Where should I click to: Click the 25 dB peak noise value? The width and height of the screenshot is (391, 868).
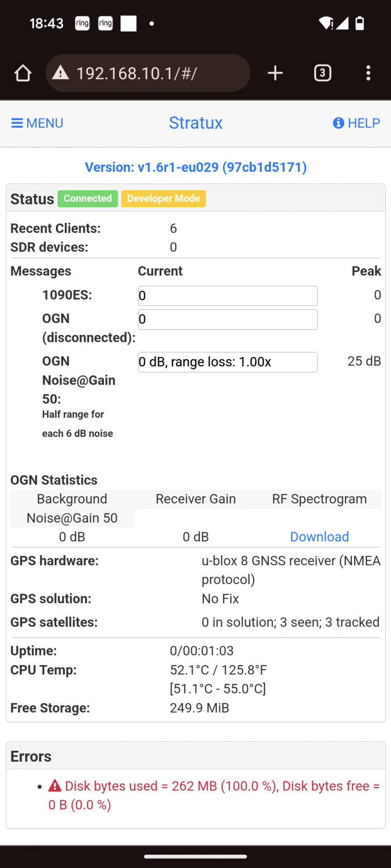[364, 361]
